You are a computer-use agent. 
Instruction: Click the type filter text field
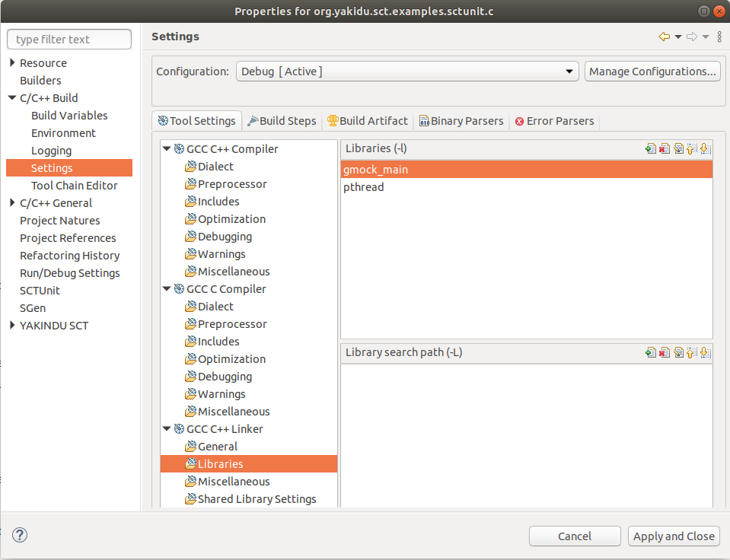(69, 39)
